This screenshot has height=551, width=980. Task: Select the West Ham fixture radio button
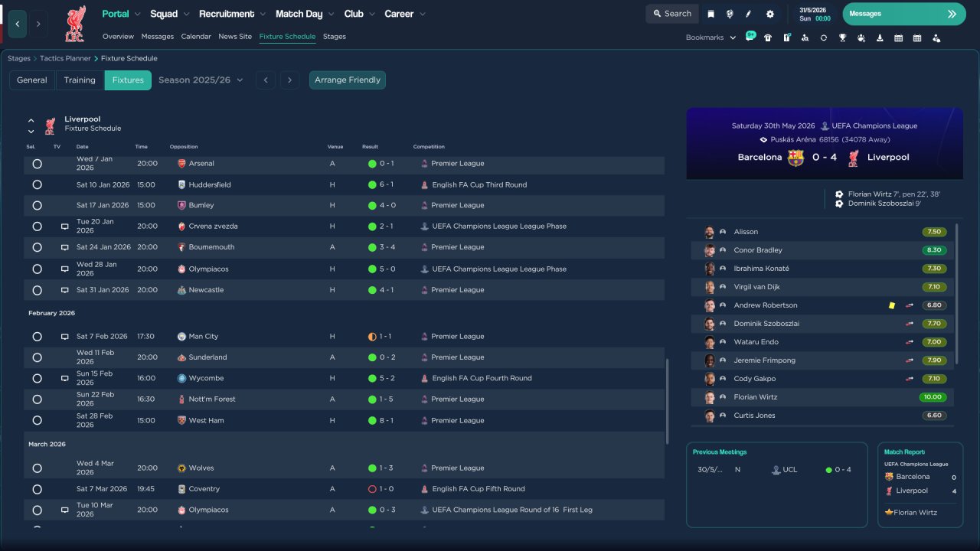37,421
